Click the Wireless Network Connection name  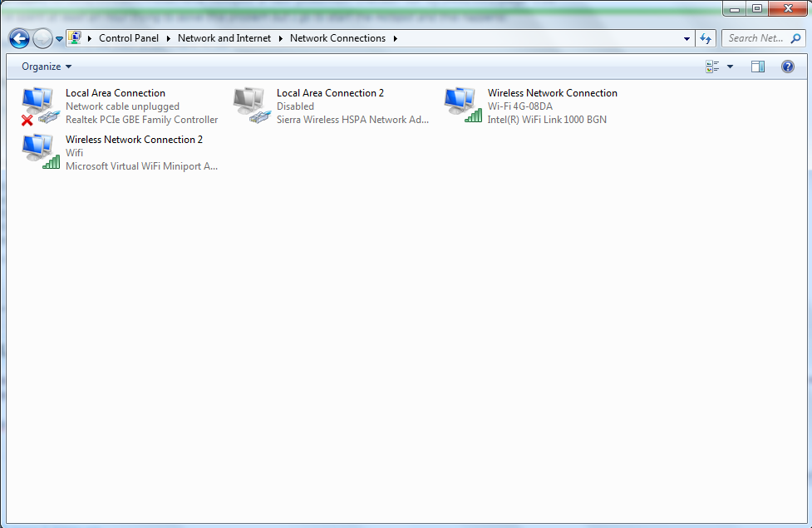(x=553, y=93)
